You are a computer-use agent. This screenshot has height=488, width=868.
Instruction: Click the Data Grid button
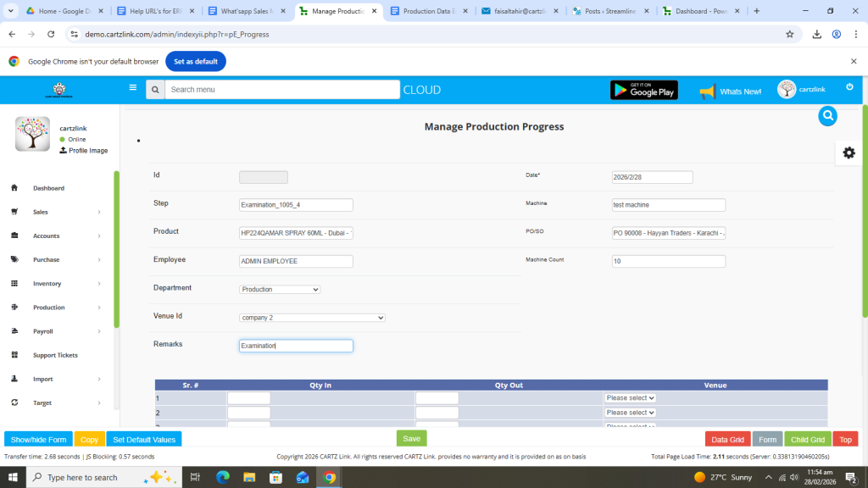pyautogui.click(x=727, y=440)
